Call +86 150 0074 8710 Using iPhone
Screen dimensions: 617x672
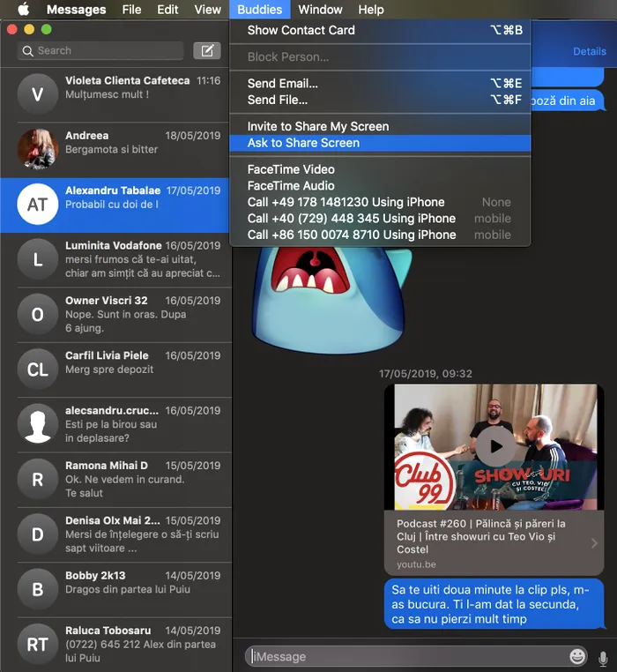(x=380, y=235)
